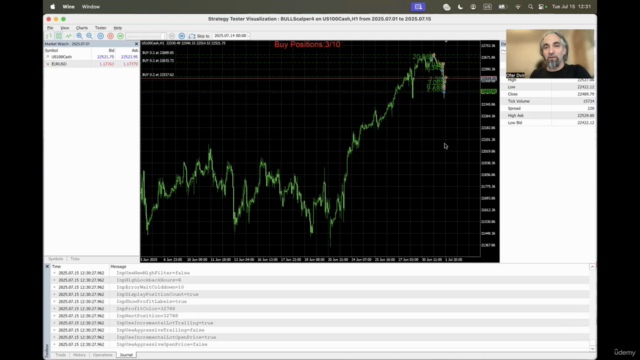This screenshot has height=360, width=640.
Task: Adjust the visualization speed slider
Action: [146, 36]
